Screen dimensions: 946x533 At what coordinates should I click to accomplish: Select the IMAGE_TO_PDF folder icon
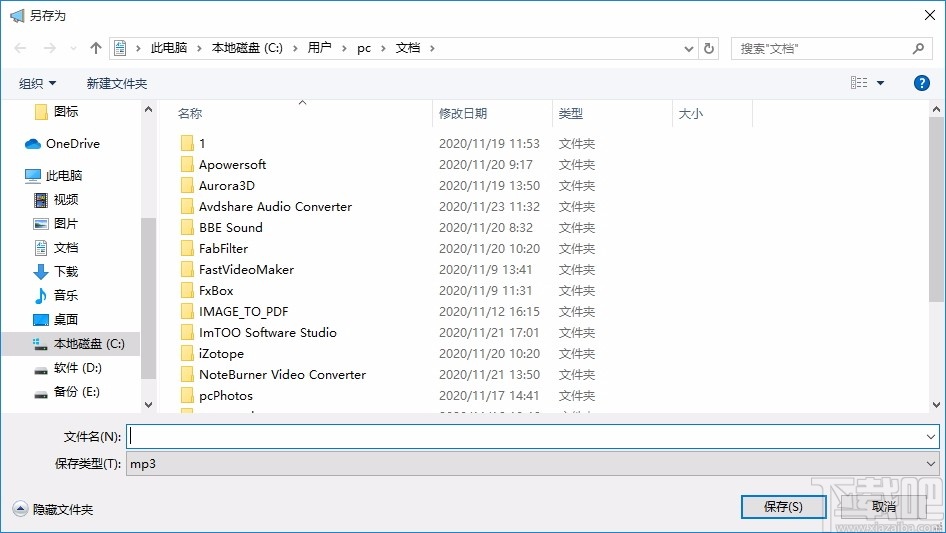coord(187,311)
